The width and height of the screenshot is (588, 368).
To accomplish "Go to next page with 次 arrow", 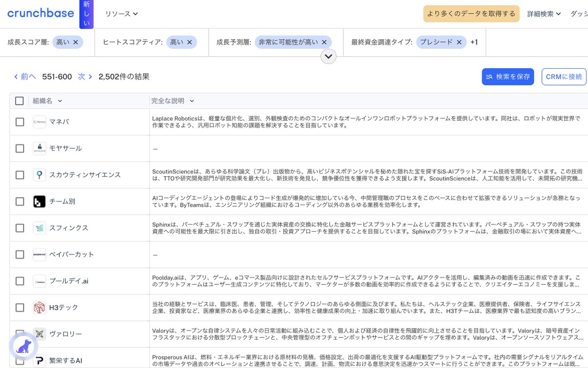I will 85,77.
